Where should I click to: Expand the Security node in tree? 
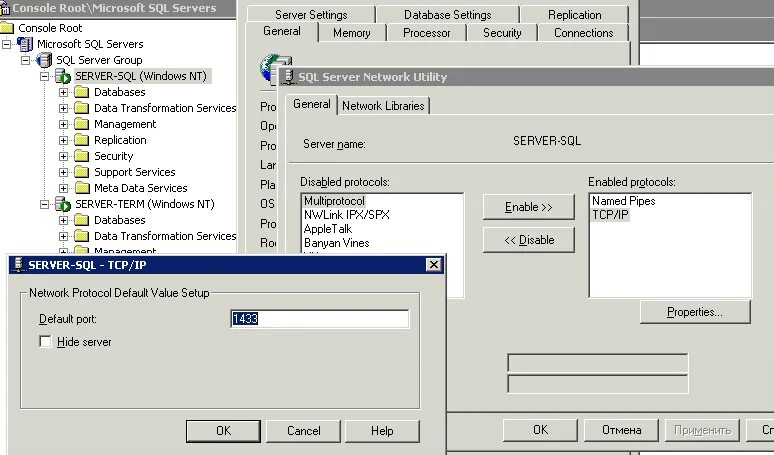tap(63, 156)
